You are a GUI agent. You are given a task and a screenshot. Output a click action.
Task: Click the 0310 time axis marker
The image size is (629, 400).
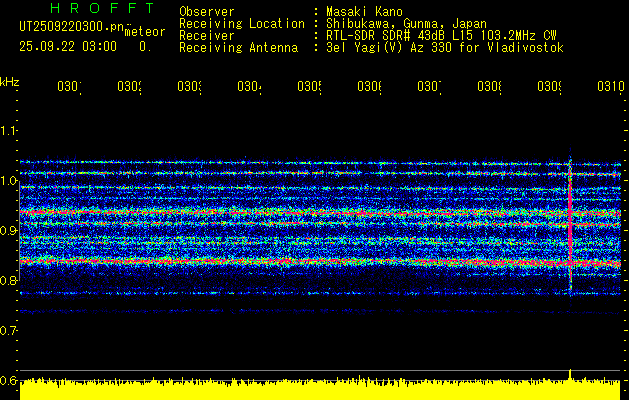(x=611, y=86)
